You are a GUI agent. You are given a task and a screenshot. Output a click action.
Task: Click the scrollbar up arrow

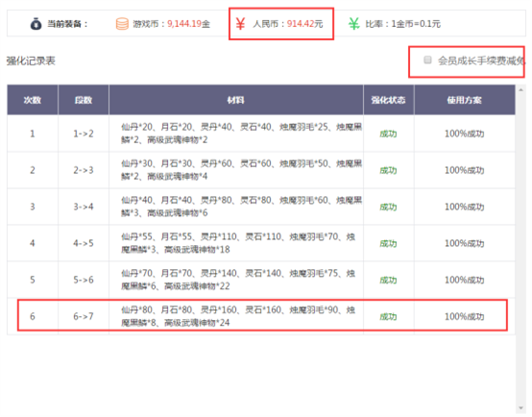point(520,89)
